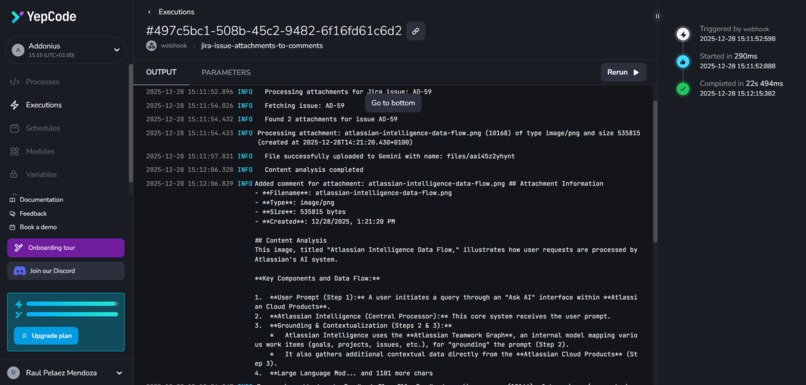Start the Onboarding tour

tap(66, 248)
